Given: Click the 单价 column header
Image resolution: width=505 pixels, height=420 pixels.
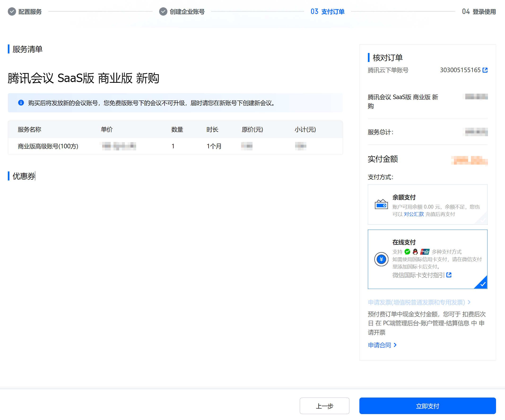Looking at the screenshot, I should pos(107,129).
